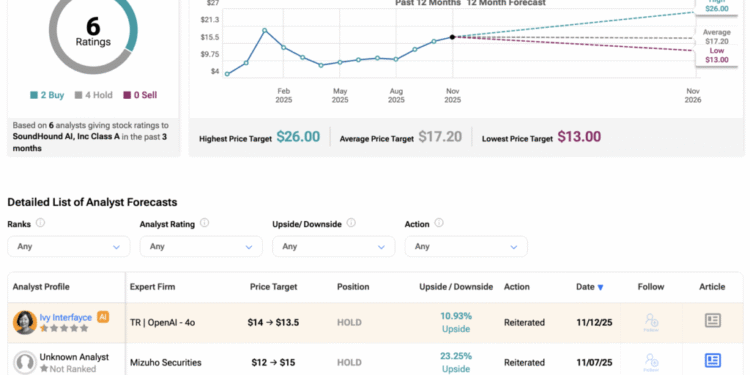Click the Upside / Downside column header
750x375 pixels.
456,287
